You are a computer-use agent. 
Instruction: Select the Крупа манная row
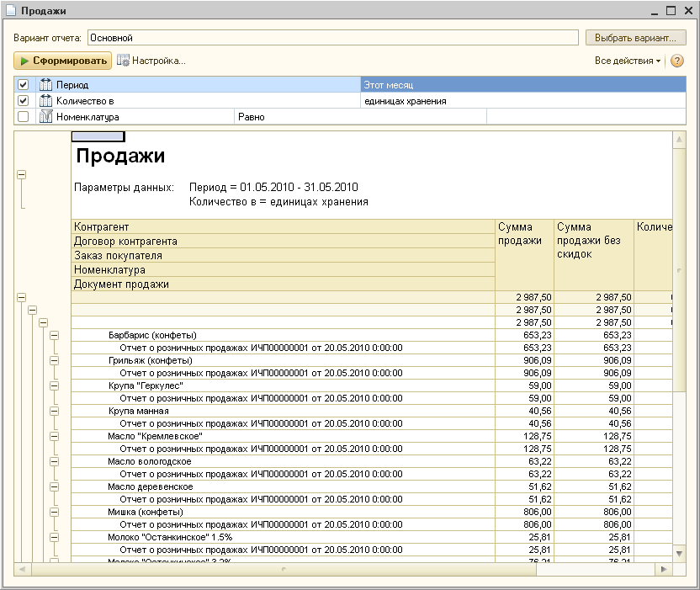pyautogui.click(x=283, y=411)
